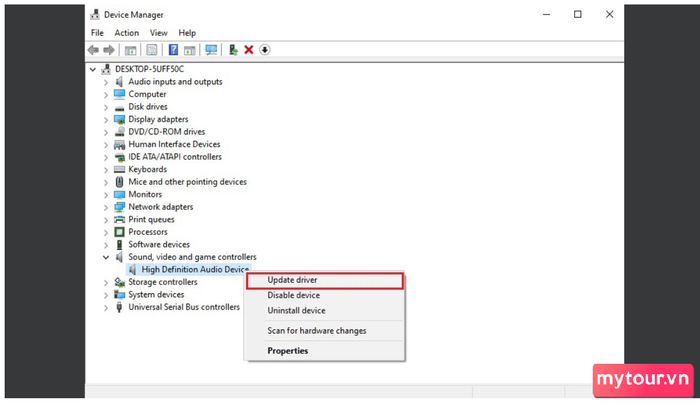The image size is (700, 405).
Task: Click the Human Interface Devices icon
Action: pyautogui.click(x=119, y=144)
